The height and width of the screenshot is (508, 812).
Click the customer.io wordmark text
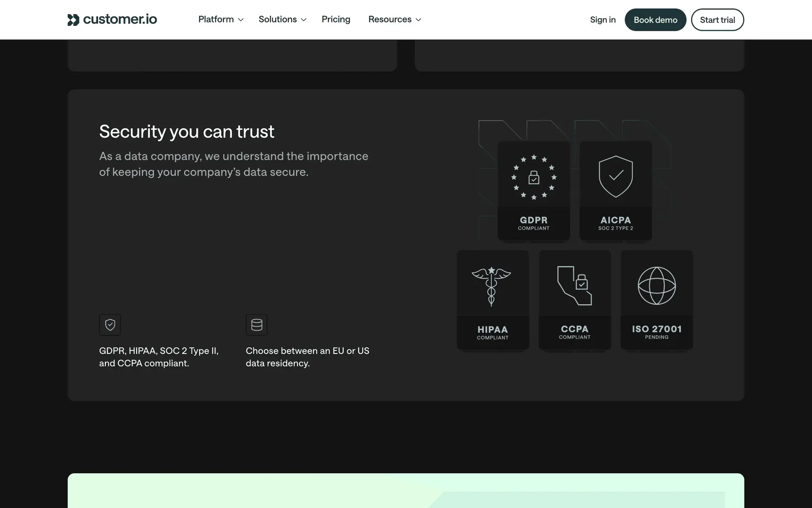click(120, 19)
